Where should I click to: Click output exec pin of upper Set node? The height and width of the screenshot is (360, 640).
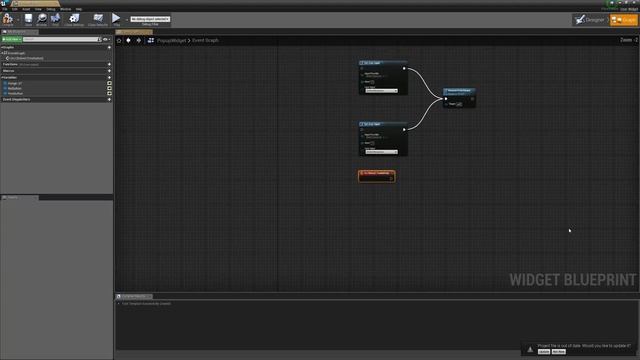404,69
